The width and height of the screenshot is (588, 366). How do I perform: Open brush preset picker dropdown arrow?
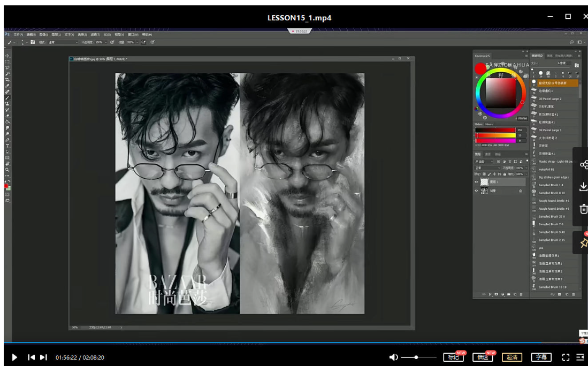point(27,42)
